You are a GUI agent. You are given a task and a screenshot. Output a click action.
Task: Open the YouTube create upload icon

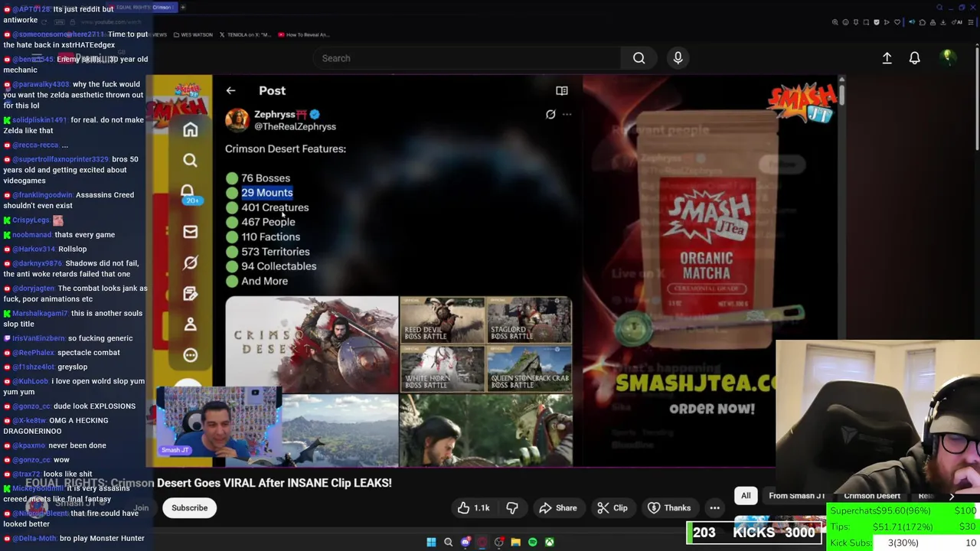pyautogui.click(x=887, y=58)
